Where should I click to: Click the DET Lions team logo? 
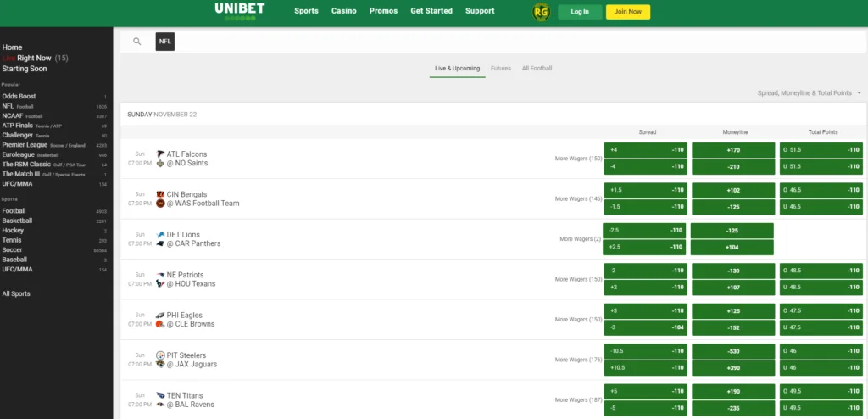160,234
